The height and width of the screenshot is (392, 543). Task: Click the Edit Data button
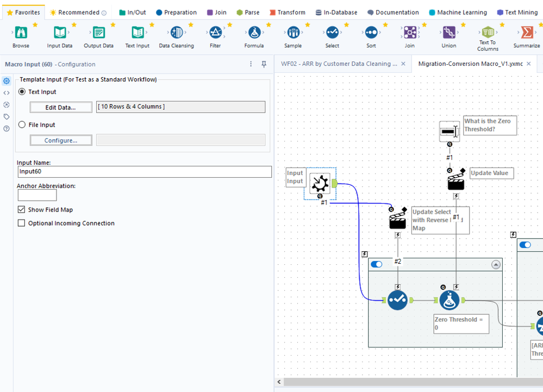(60, 107)
